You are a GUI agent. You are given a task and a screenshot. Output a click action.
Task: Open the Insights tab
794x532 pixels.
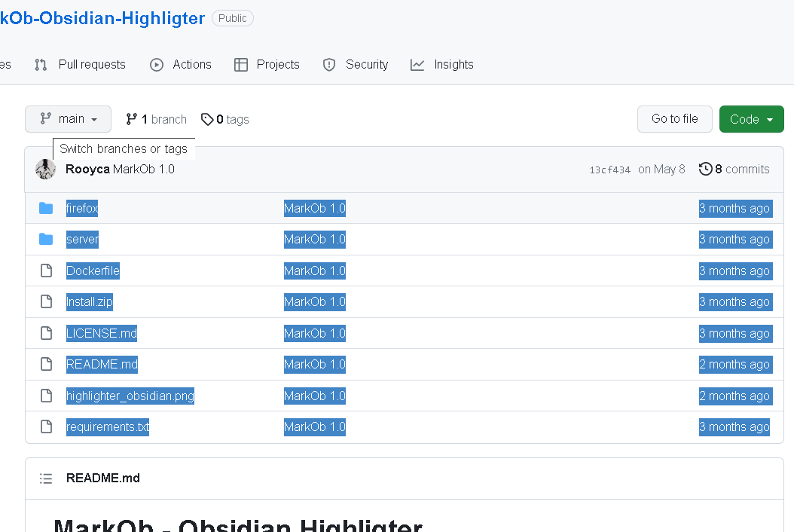tap(442, 64)
